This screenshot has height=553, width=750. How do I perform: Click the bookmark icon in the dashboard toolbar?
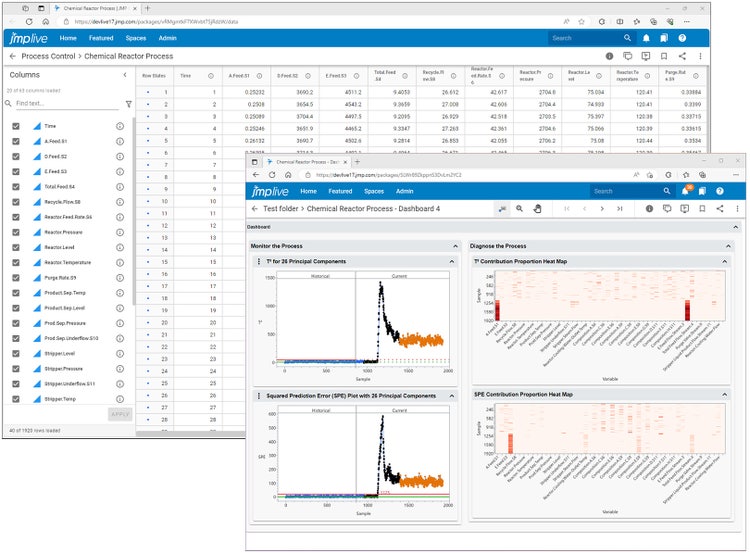[702, 209]
